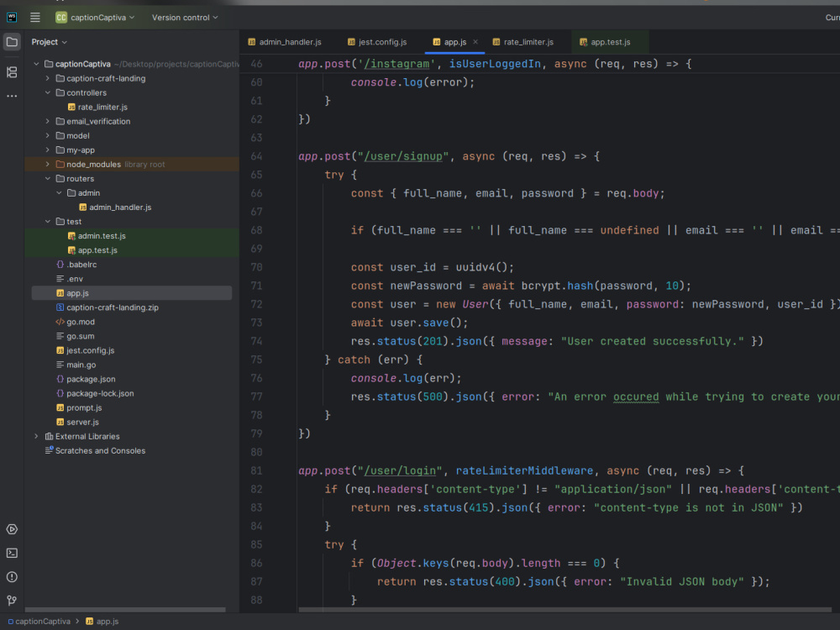Open the Services tool window icon
The image size is (840, 630).
(x=12, y=529)
